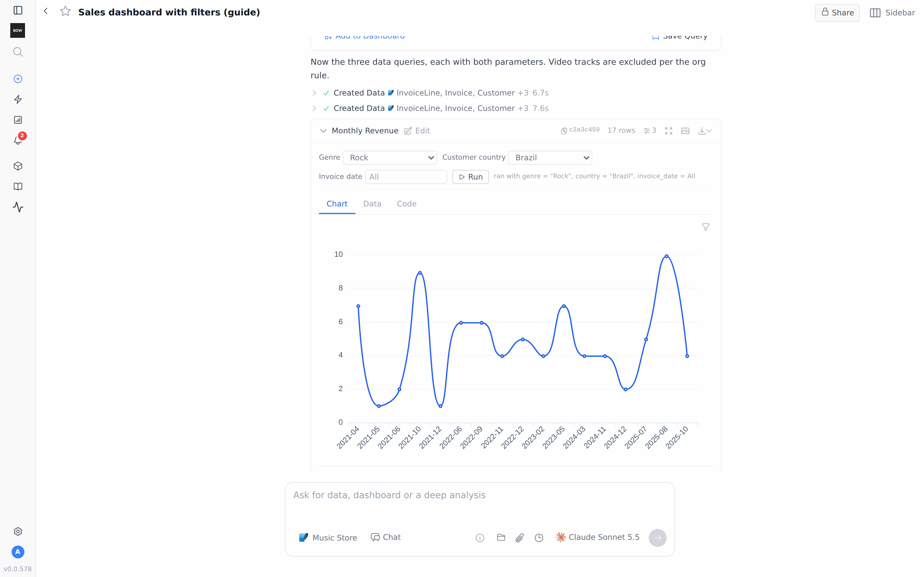The image size is (924, 577).
Task: Open settings gear in sidebar
Action: (x=18, y=531)
